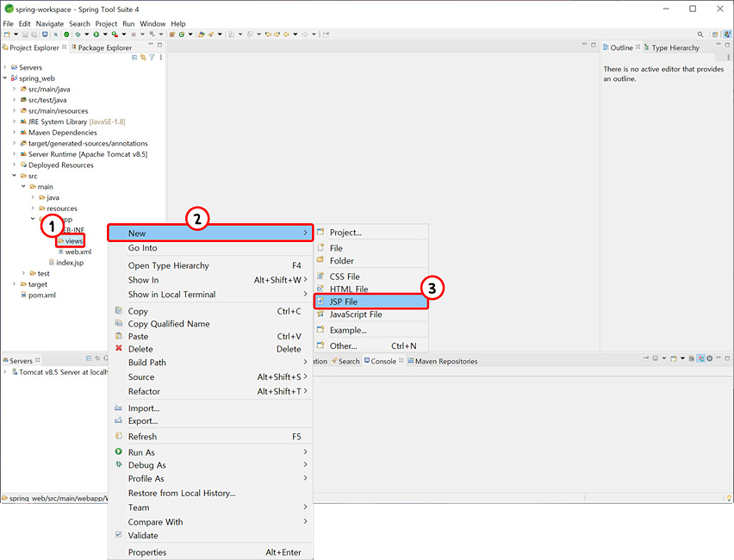The image size is (734, 560).
Task: Click the Run Last Tool icon with red toolbox
Action: pyautogui.click(x=115, y=34)
